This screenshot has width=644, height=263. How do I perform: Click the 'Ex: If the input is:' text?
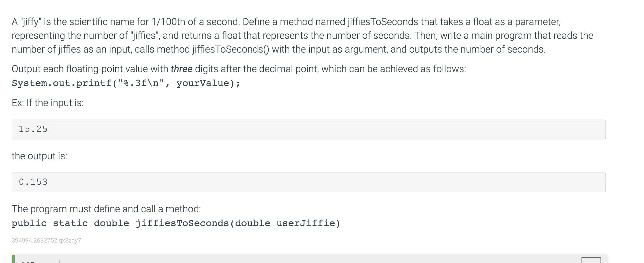(x=47, y=103)
